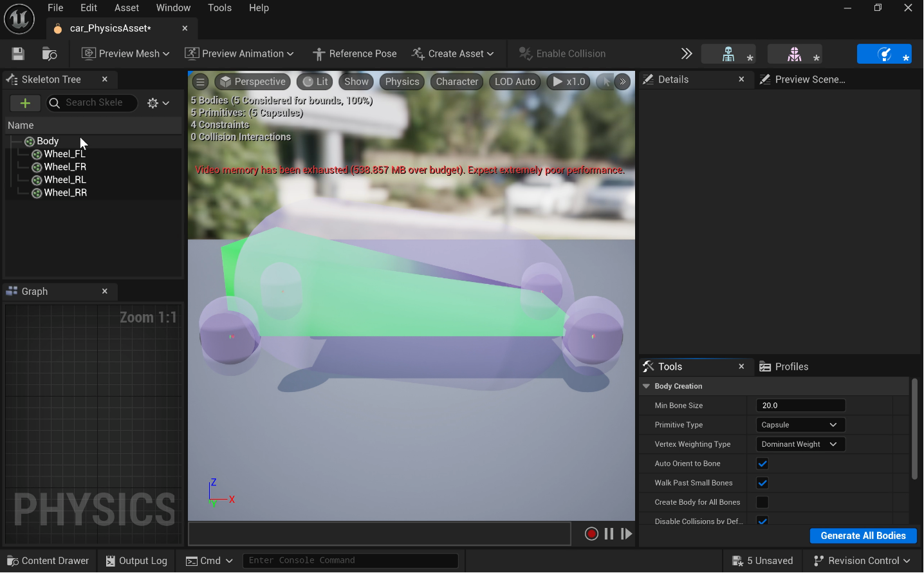Pause the physics simulation
The width and height of the screenshot is (924, 573).
(x=609, y=534)
